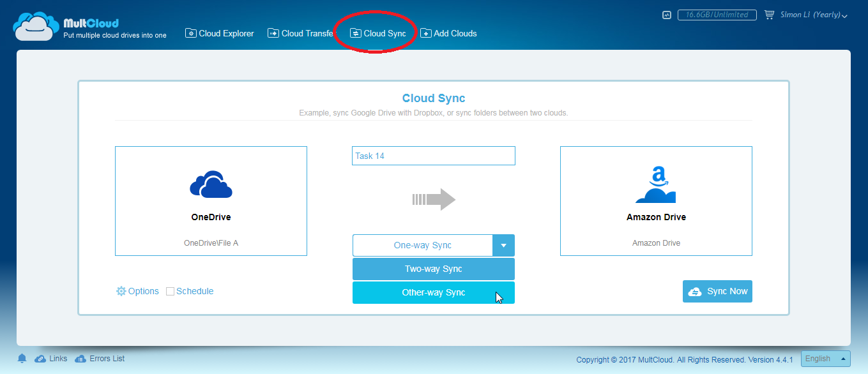Enable the Schedule checkbox
Viewport: 868px width, 374px height.
pos(170,291)
